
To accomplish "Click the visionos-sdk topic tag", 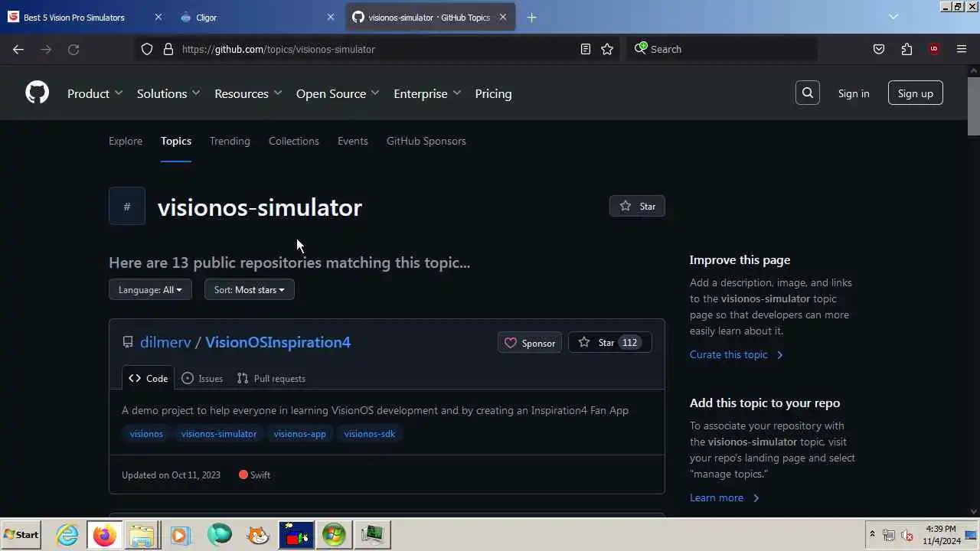I will tap(370, 434).
